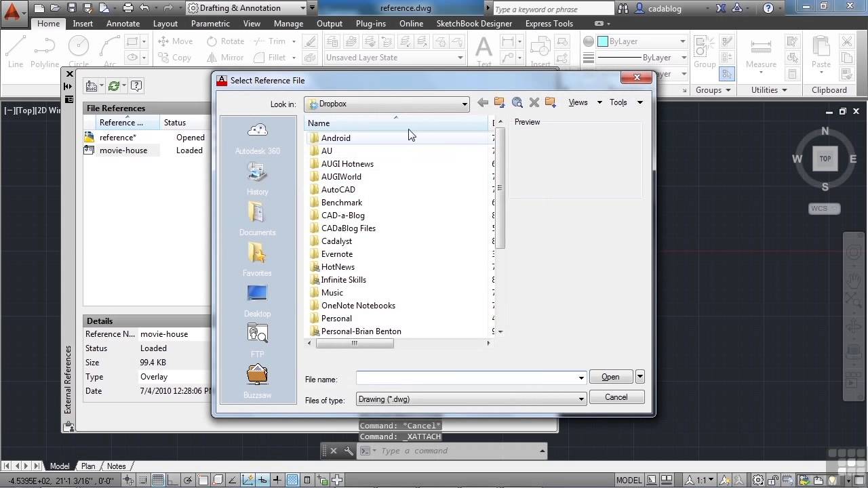Click Up One Level folder icon

pos(499,102)
